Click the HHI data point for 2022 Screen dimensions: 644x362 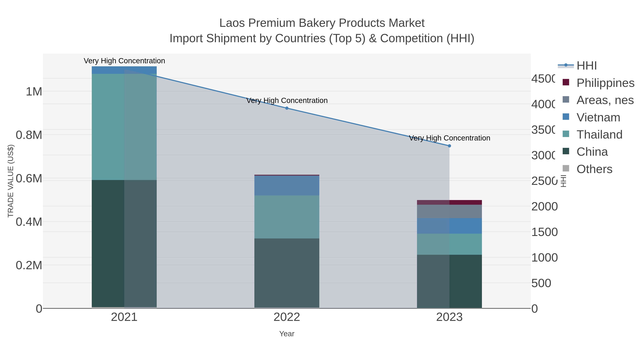coord(287,108)
